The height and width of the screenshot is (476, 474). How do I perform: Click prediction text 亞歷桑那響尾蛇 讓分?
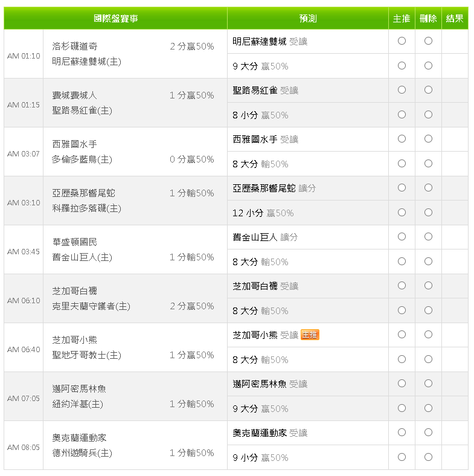(274, 188)
